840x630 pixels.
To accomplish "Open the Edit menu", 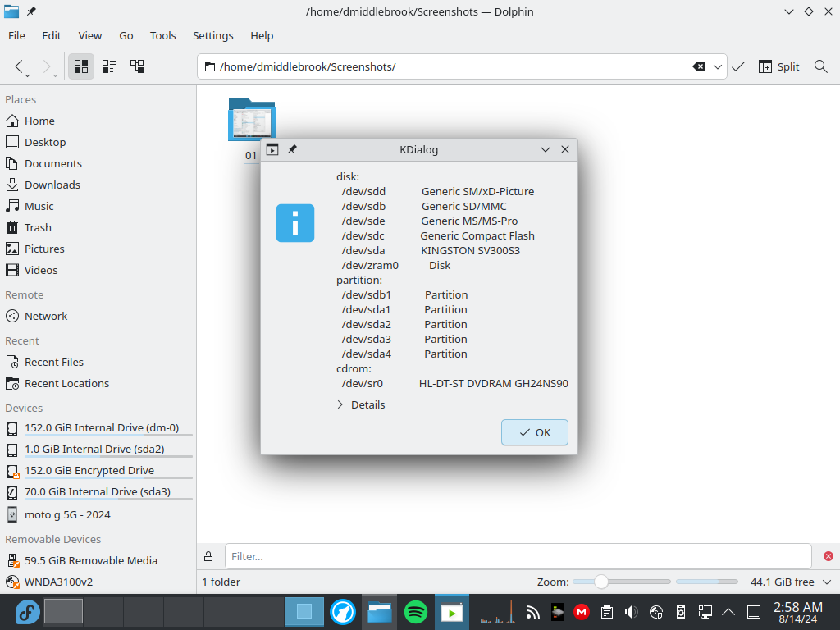I will coord(52,35).
